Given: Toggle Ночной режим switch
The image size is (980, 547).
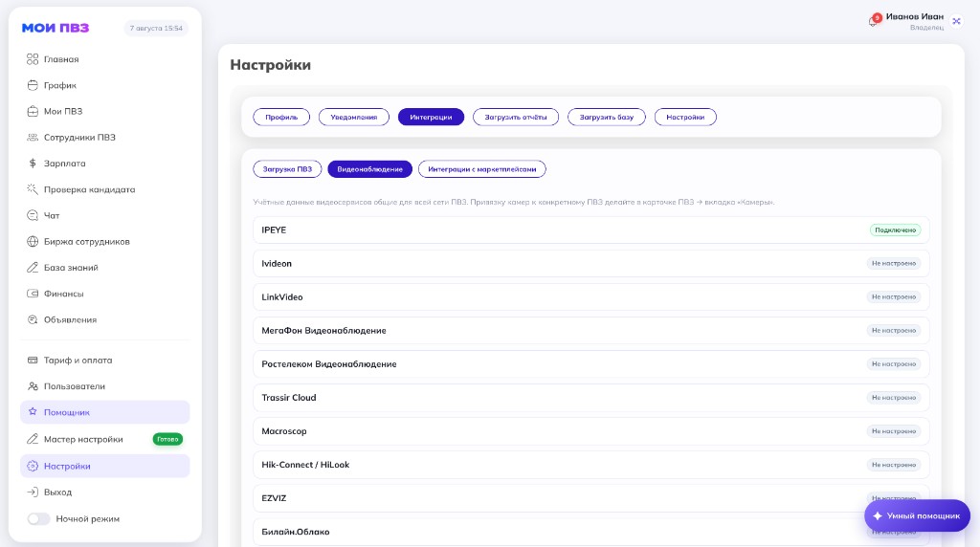Looking at the screenshot, I should click(38, 519).
